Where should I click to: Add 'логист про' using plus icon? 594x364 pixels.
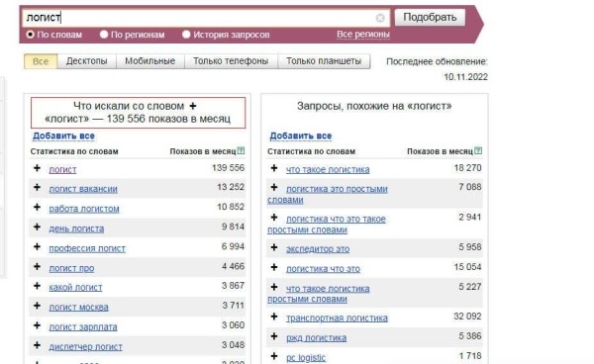pyautogui.click(x=37, y=266)
